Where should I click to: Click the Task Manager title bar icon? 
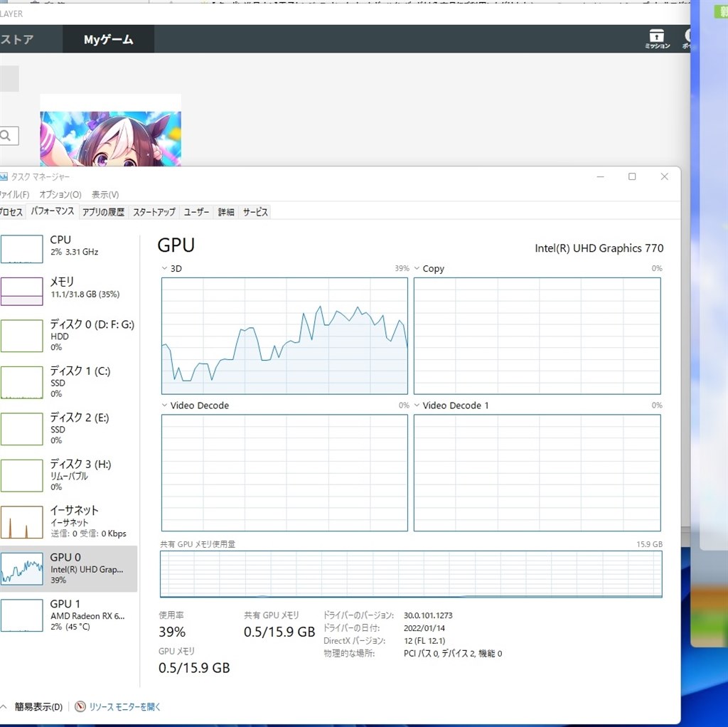[4, 176]
